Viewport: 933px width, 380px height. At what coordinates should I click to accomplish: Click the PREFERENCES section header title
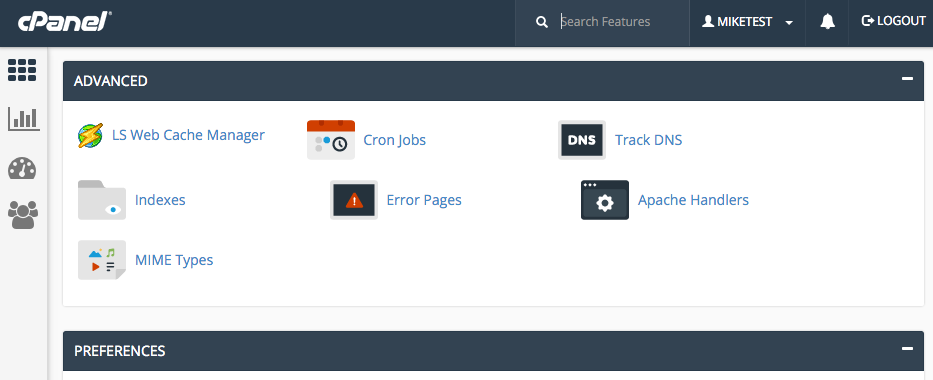click(x=120, y=351)
